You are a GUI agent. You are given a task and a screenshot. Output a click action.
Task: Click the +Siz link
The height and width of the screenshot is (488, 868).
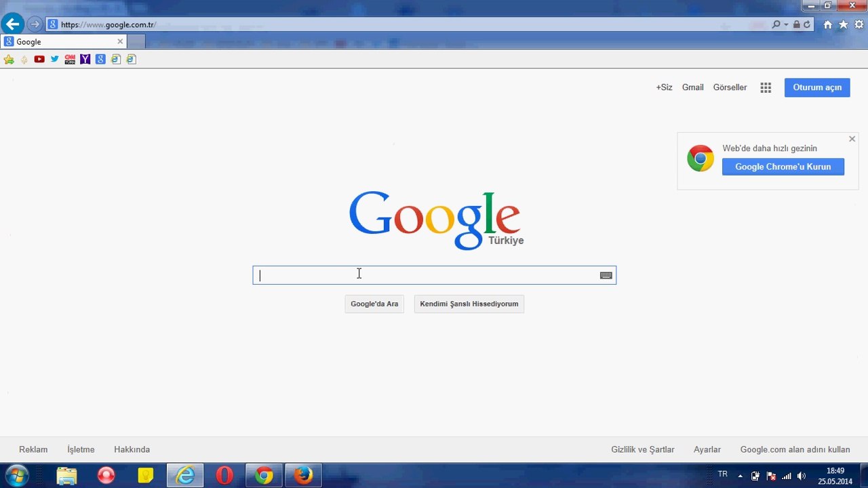tap(664, 87)
